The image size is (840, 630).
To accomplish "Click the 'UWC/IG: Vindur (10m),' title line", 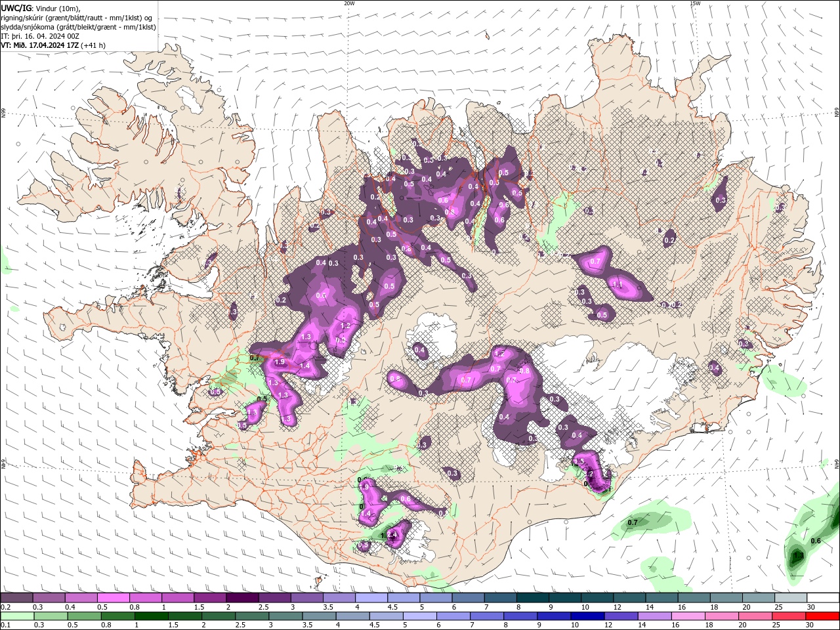I will [41, 8].
